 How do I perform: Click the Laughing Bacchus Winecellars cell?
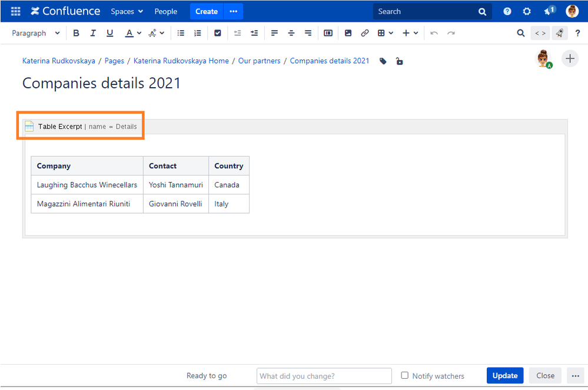tap(87, 184)
